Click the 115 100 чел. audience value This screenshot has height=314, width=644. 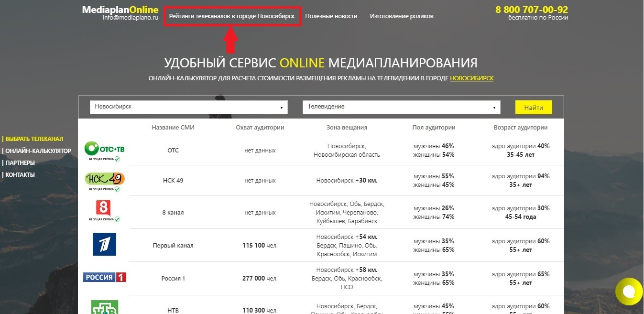click(260, 246)
